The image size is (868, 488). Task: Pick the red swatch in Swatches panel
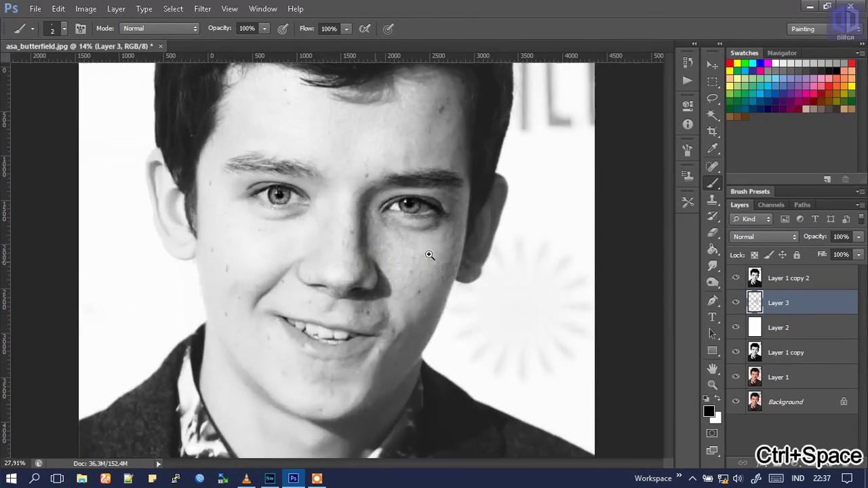[x=730, y=64]
